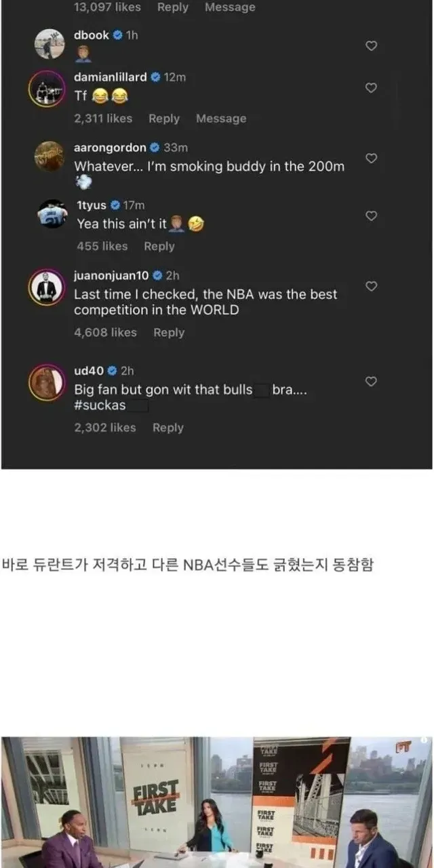Reply to damianlillard's "Tf" comment
The height and width of the screenshot is (868, 434).
(164, 119)
